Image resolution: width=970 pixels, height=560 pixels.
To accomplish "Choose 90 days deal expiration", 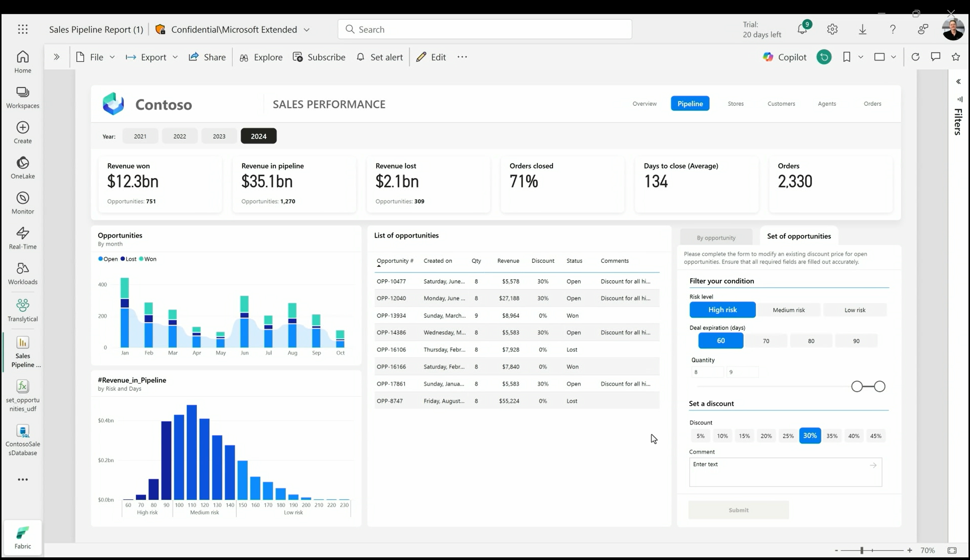I will [856, 341].
